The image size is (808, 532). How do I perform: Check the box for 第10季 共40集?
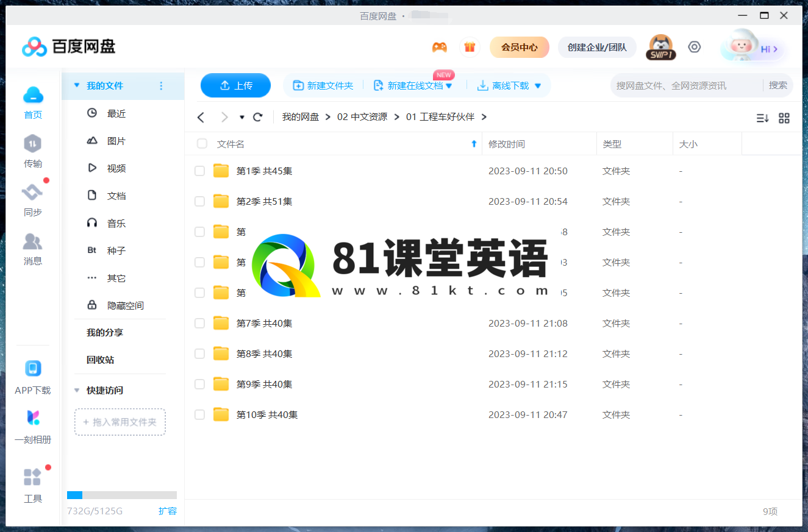point(199,415)
